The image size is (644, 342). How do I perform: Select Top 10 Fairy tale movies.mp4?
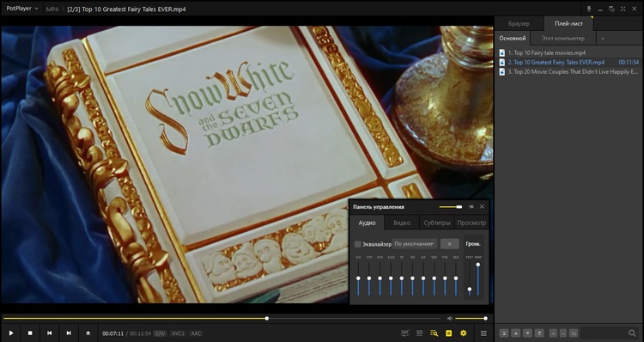pos(568,52)
